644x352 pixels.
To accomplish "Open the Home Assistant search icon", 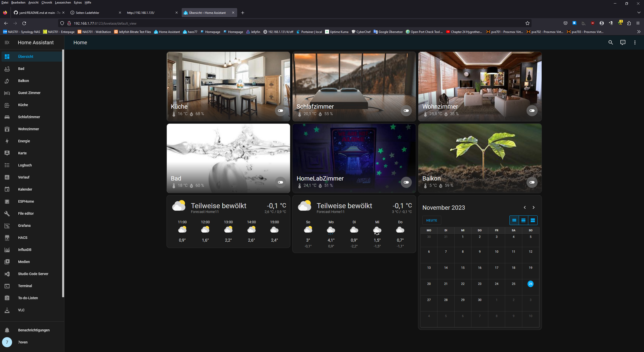I will [611, 42].
